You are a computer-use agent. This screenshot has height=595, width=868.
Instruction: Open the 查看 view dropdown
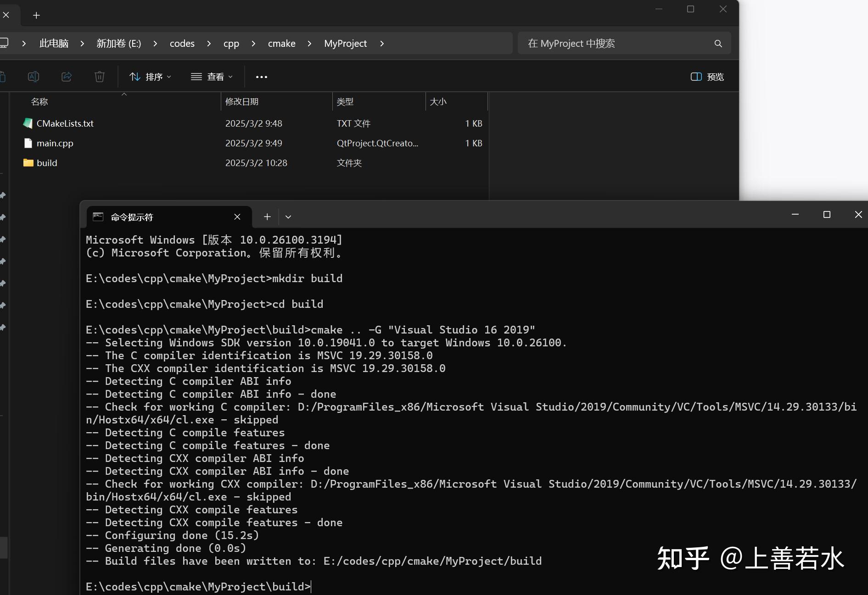click(x=212, y=77)
